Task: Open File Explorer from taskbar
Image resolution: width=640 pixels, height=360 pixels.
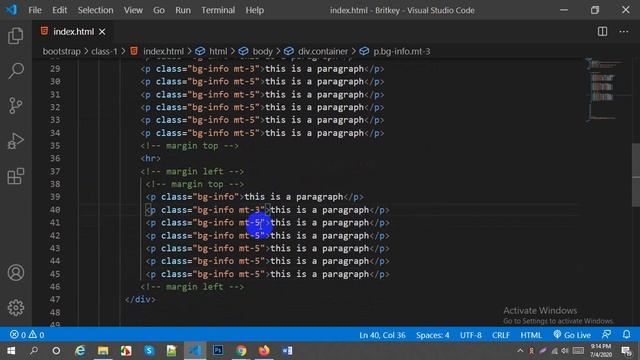Action: (x=103, y=351)
